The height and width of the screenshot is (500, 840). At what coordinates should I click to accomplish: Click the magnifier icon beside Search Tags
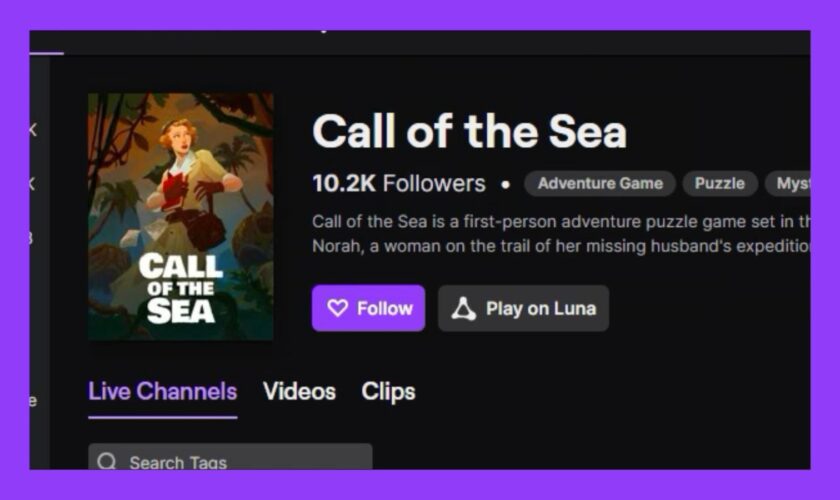(107, 462)
